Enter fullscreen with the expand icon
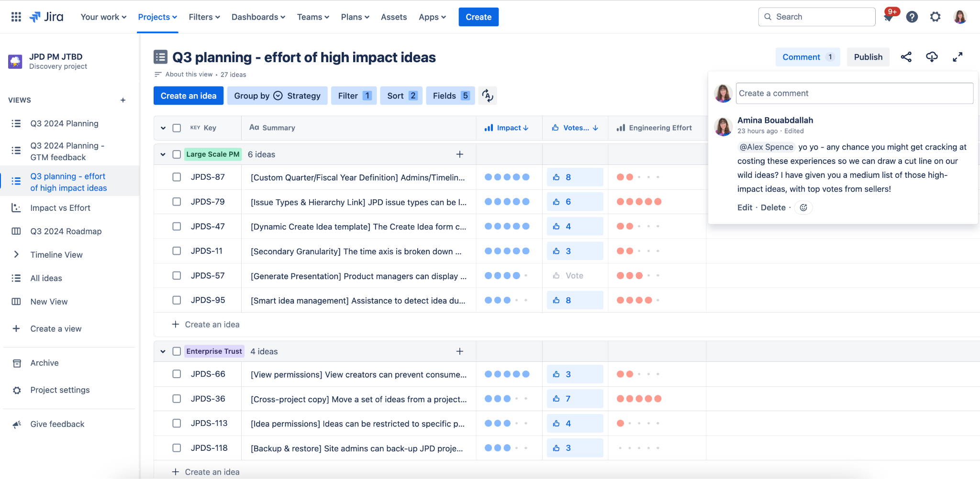The height and width of the screenshot is (479, 980). pos(958,57)
